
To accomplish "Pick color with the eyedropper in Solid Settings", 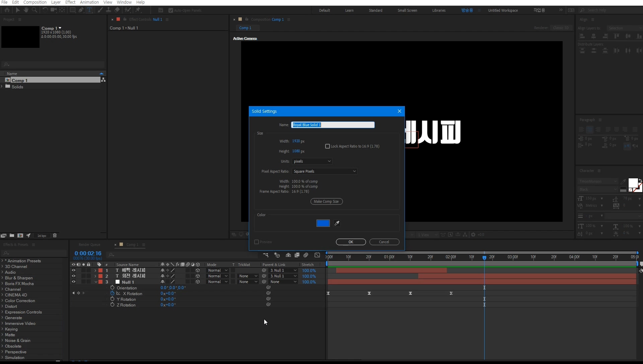I will (x=337, y=223).
